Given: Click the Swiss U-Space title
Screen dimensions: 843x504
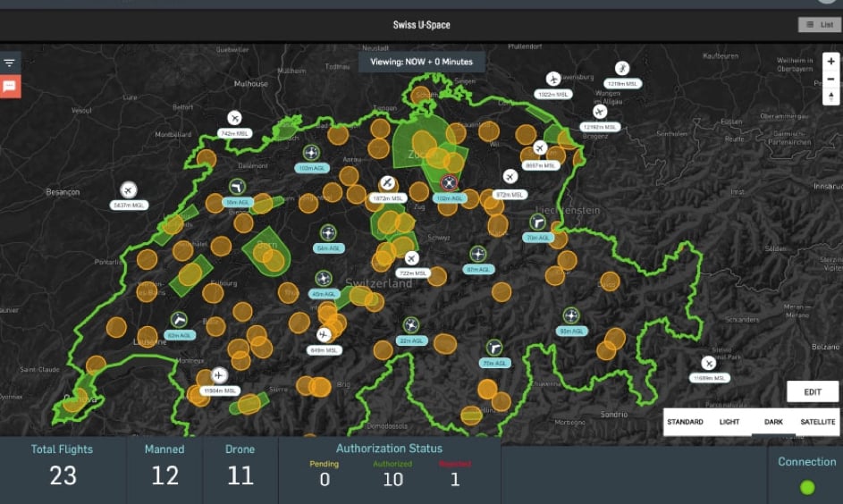Looking at the screenshot, I should pos(422,25).
